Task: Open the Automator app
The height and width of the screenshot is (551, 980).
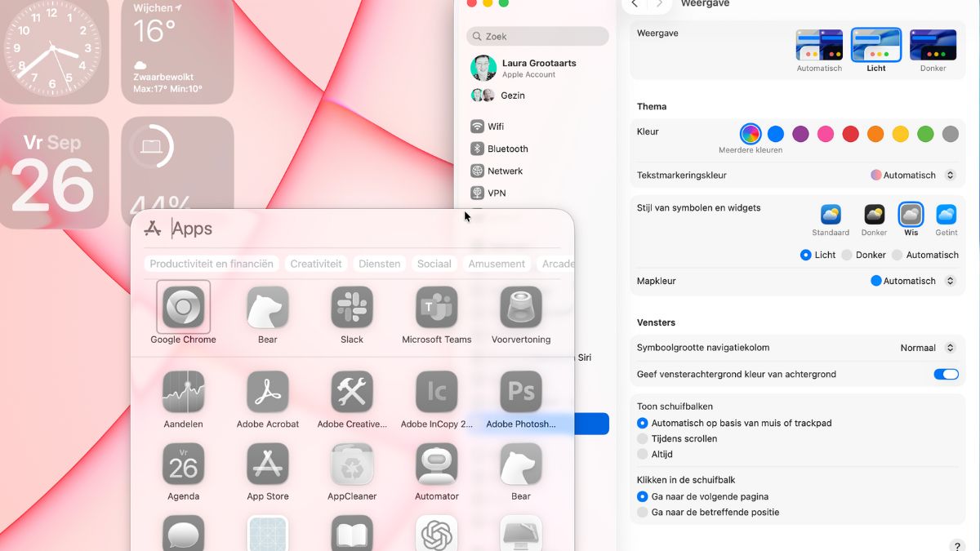Action: [436, 464]
